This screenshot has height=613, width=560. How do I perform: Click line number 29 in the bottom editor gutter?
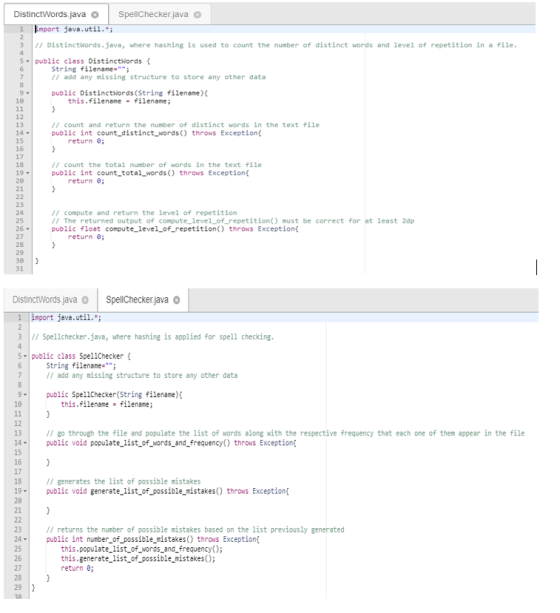point(18,588)
